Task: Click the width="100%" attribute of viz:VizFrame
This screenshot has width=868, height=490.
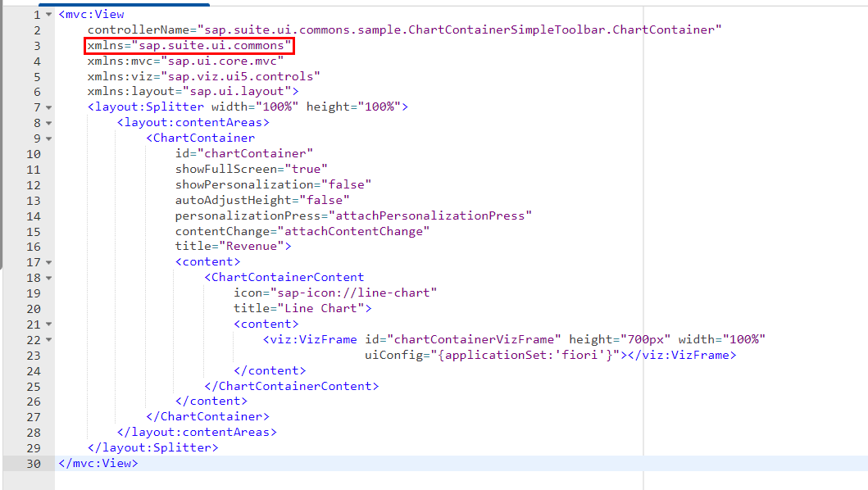Action: pyautogui.click(x=722, y=339)
